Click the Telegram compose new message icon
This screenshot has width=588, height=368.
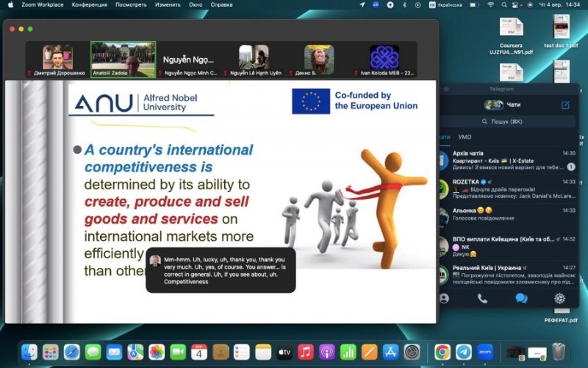pos(565,105)
